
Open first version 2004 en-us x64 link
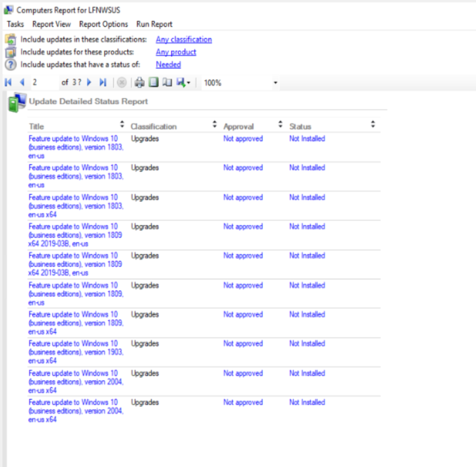point(76,382)
